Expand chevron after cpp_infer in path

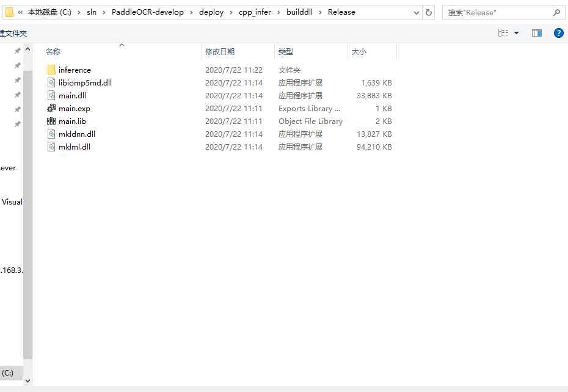click(x=279, y=12)
